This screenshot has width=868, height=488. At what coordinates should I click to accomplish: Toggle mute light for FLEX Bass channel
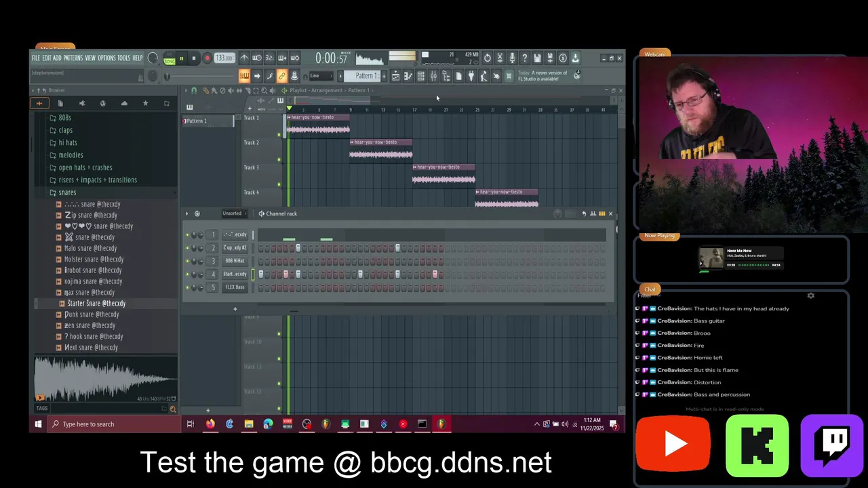(x=187, y=287)
